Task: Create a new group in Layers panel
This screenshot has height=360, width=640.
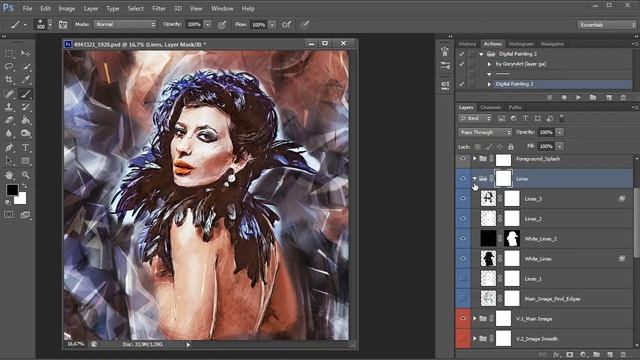Action: pyautogui.click(x=597, y=355)
